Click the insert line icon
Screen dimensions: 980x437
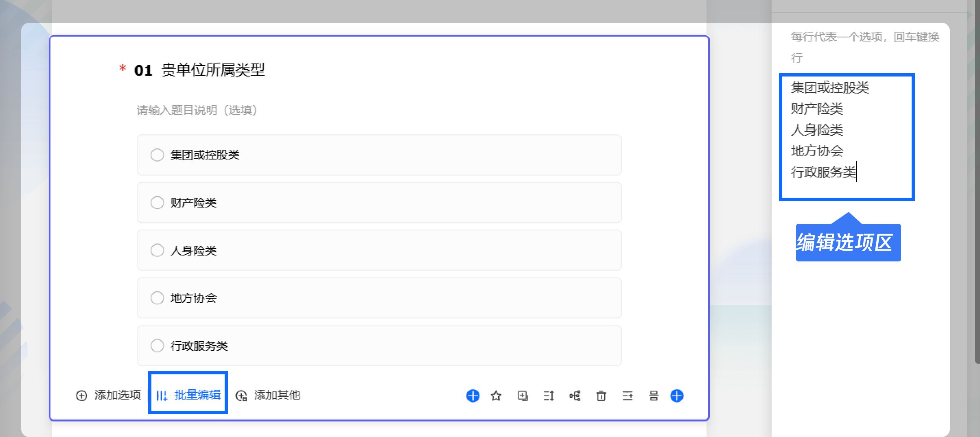tap(628, 395)
